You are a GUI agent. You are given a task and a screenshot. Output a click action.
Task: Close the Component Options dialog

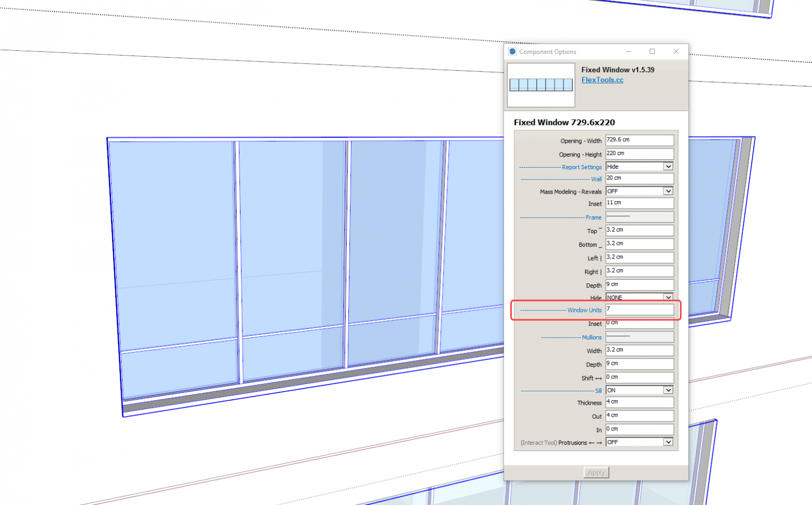(676, 52)
